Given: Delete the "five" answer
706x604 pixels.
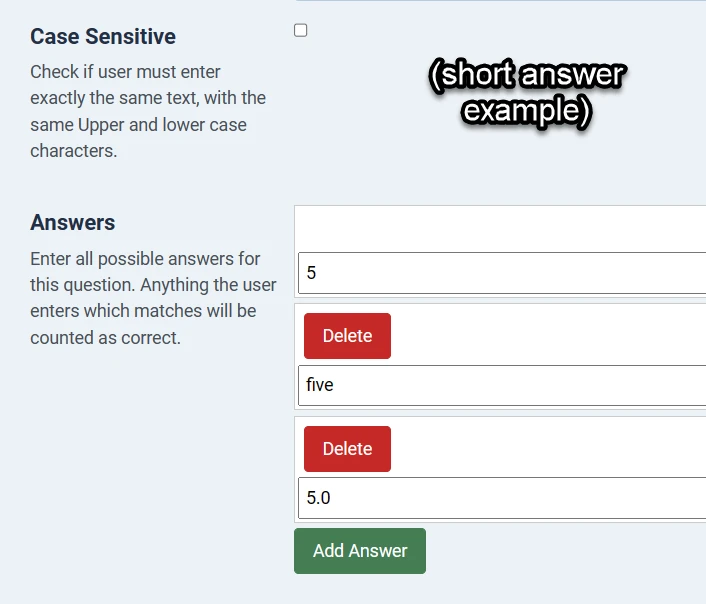Looking at the screenshot, I should point(347,336).
